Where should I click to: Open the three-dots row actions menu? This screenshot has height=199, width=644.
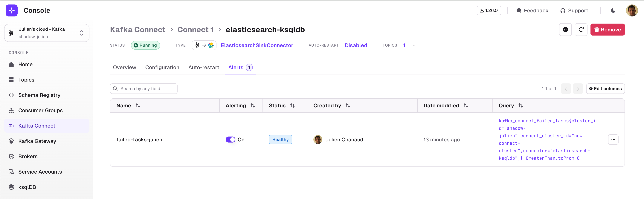click(613, 140)
